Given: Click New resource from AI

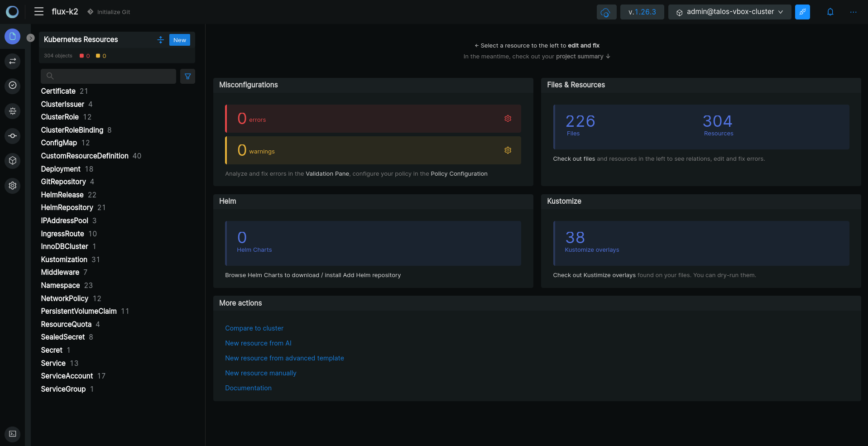Looking at the screenshot, I should (258, 343).
